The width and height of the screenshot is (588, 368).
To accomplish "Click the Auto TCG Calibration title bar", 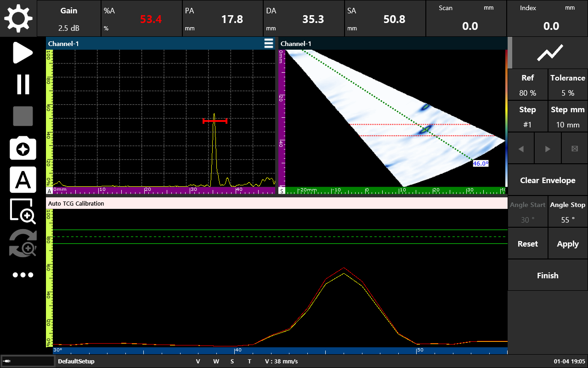I will point(277,203).
